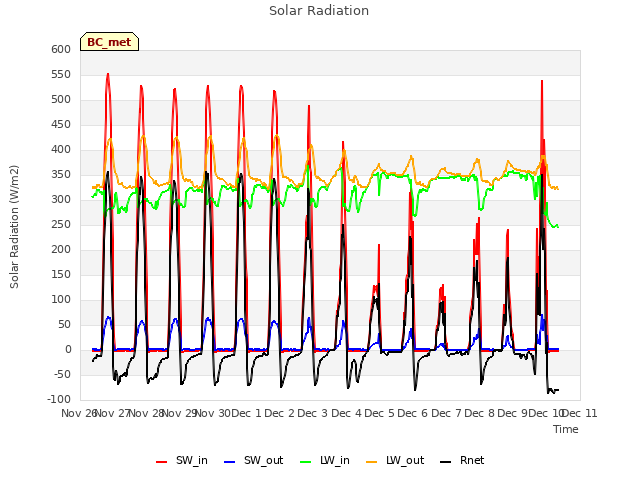This screenshot has width=640, height=480.
Task: Click the BC_met annotation label
Action: click(x=109, y=42)
